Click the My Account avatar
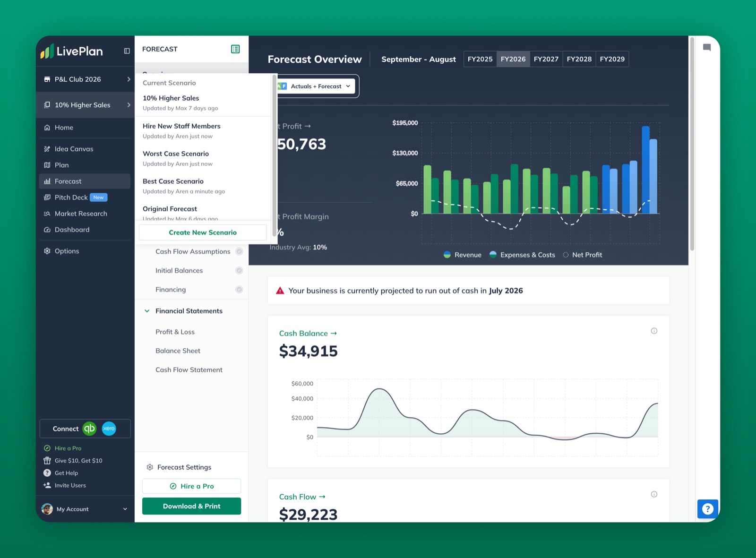Image resolution: width=756 pixels, height=558 pixels. pyautogui.click(x=47, y=509)
